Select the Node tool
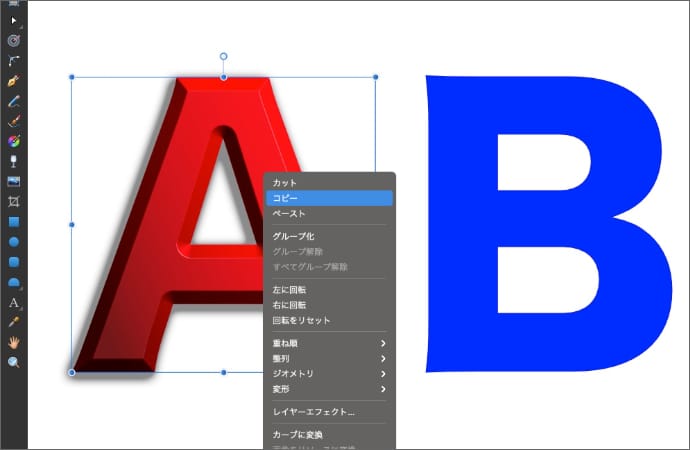Image resolution: width=690 pixels, height=450 pixels. tap(14, 60)
